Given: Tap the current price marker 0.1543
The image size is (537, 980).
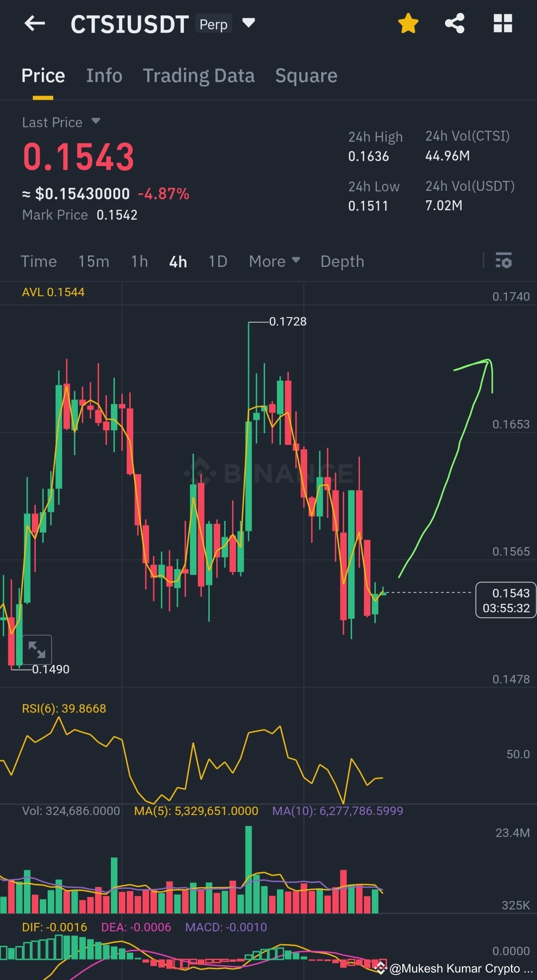Looking at the screenshot, I should click(506, 600).
